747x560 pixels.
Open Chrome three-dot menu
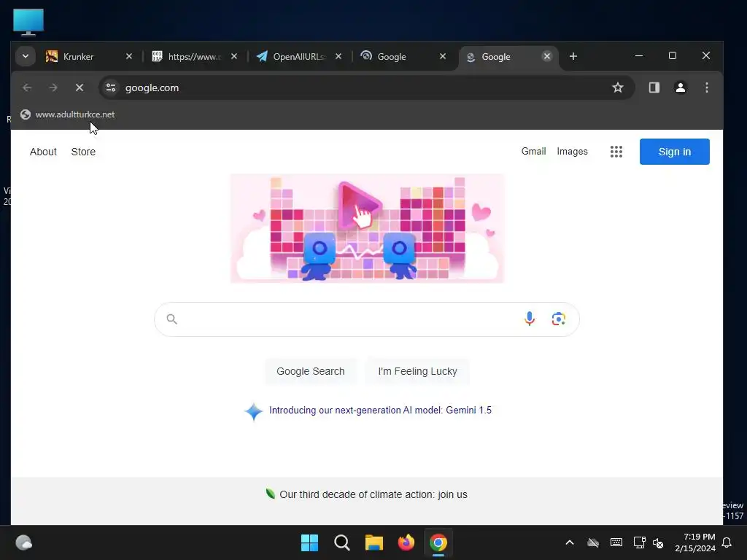[x=706, y=87]
